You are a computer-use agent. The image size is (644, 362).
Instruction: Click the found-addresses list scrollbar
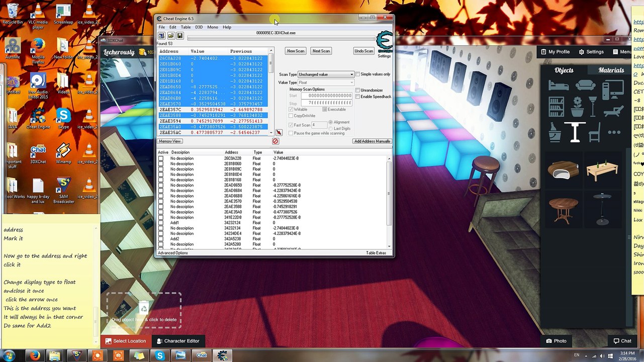point(271,92)
